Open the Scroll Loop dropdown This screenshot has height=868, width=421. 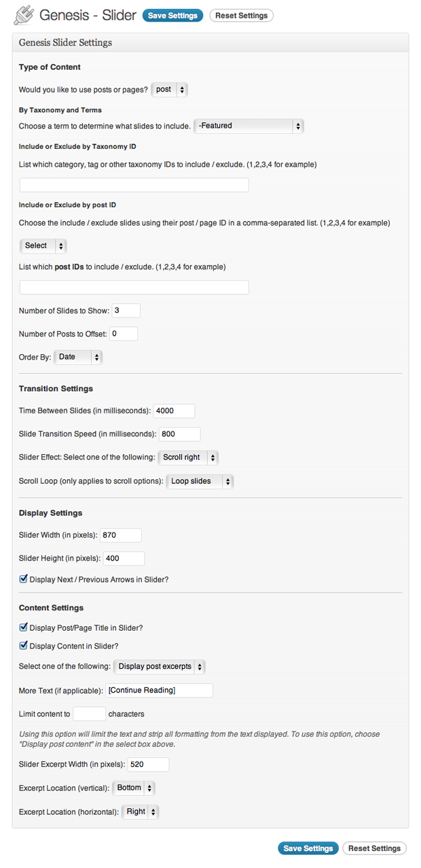pos(200,481)
